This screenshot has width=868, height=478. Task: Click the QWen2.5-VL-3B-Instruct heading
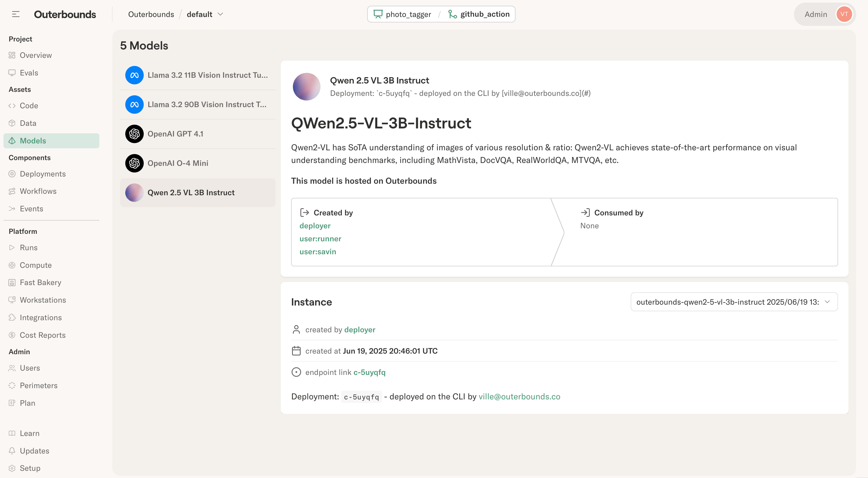point(381,123)
